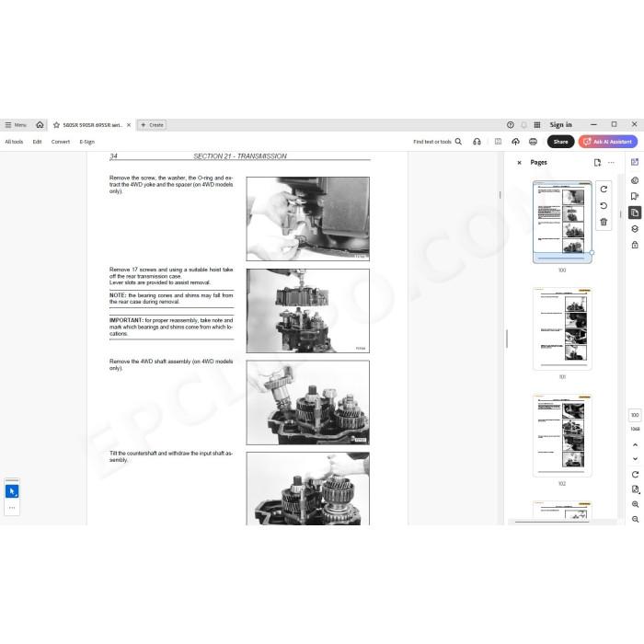
Task: Select page 100 thumbnail
Action: [x=562, y=222]
